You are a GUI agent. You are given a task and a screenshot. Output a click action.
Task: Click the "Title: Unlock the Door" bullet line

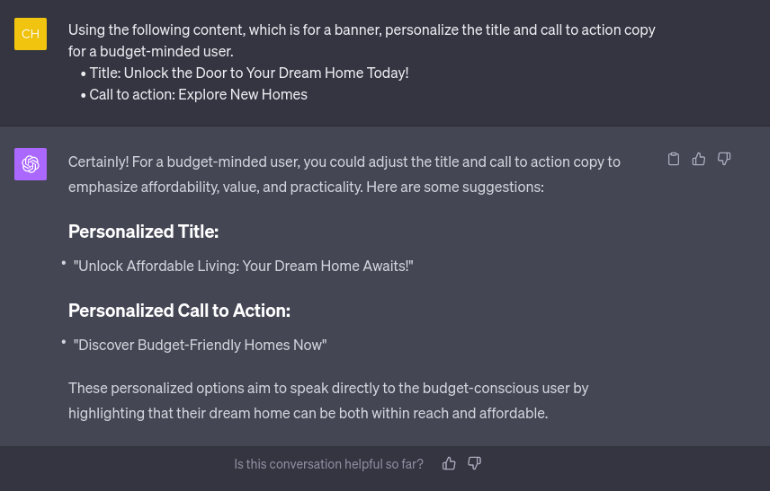249,73
